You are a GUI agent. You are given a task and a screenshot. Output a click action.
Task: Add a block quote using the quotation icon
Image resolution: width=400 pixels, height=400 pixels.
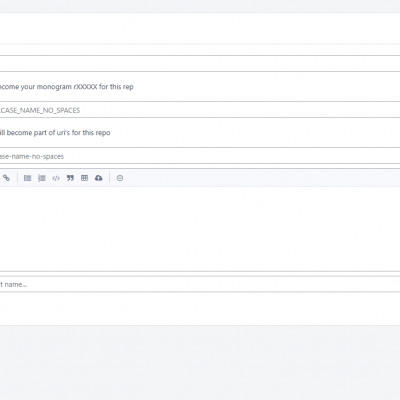[70, 178]
